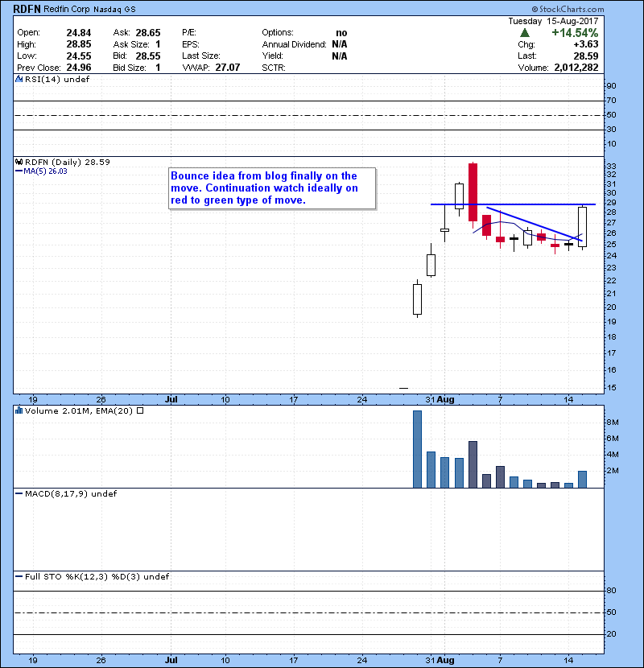Click the VWAP value 27.07
Image resolution: width=644 pixels, height=668 pixels.
click(x=228, y=68)
